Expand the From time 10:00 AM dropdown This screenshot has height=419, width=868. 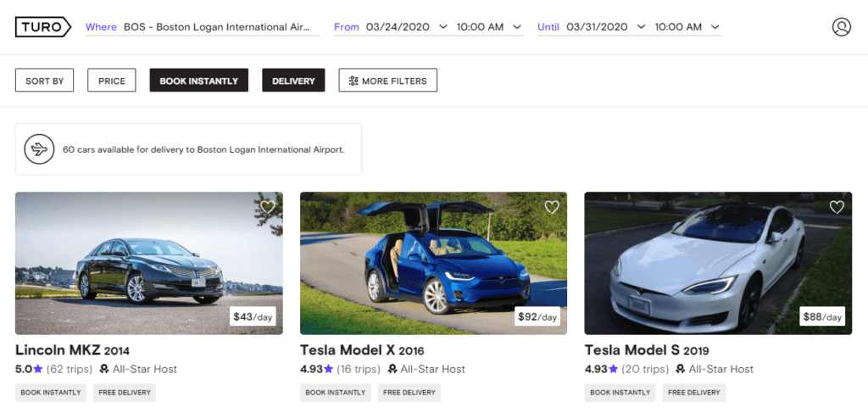pos(490,27)
